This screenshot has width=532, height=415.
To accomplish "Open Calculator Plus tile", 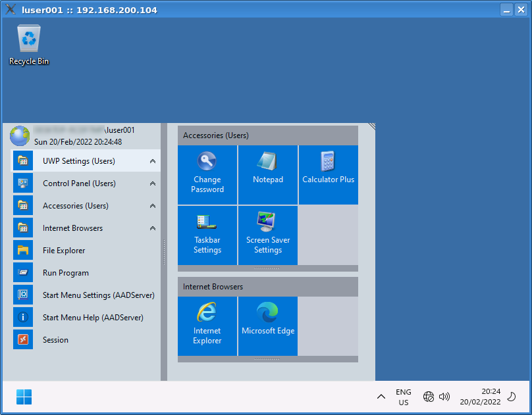I will [328, 174].
